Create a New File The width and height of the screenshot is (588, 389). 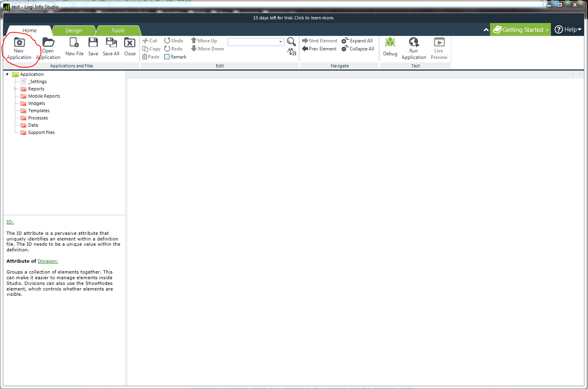coord(74,43)
